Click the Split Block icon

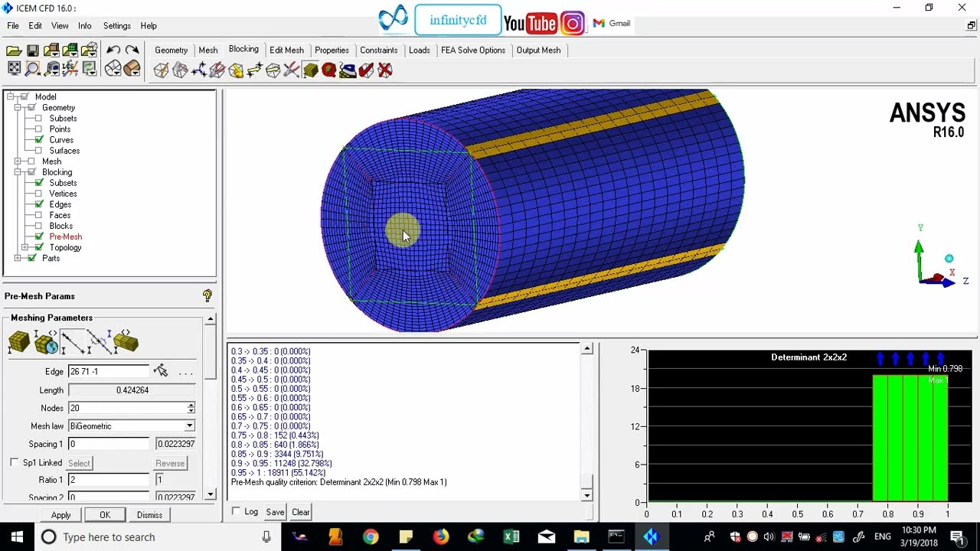[x=180, y=70]
